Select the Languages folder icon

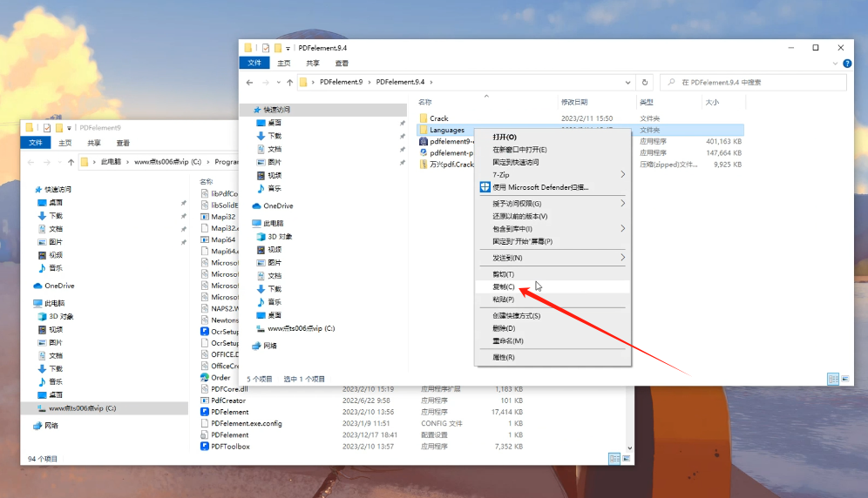424,130
